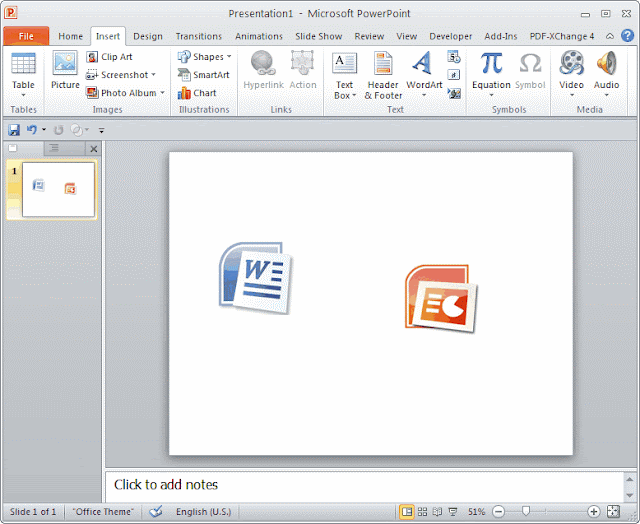
Task: Click English (U.S.) language indicator
Action: pyautogui.click(x=203, y=511)
